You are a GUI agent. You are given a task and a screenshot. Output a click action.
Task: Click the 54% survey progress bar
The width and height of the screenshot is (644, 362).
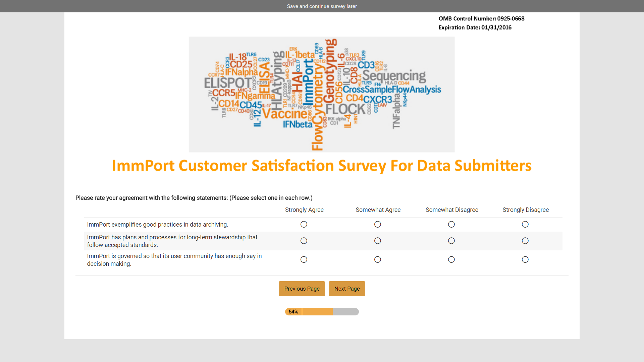322,312
